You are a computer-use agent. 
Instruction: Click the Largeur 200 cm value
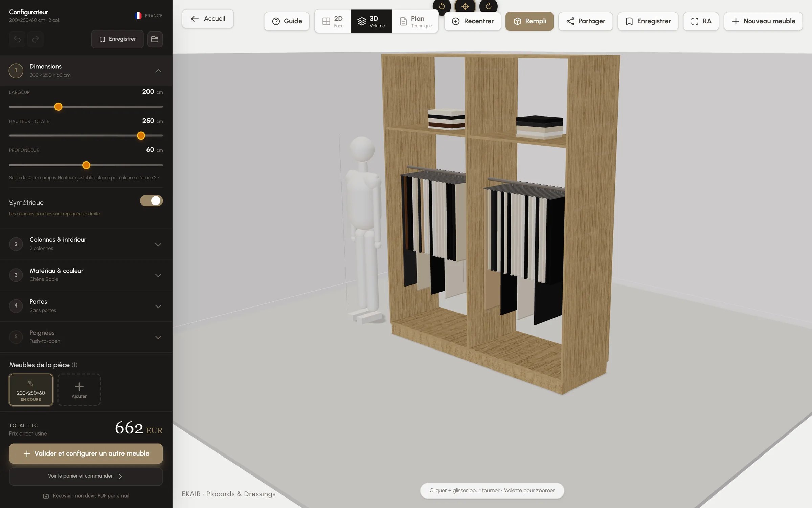coord(152,92)
